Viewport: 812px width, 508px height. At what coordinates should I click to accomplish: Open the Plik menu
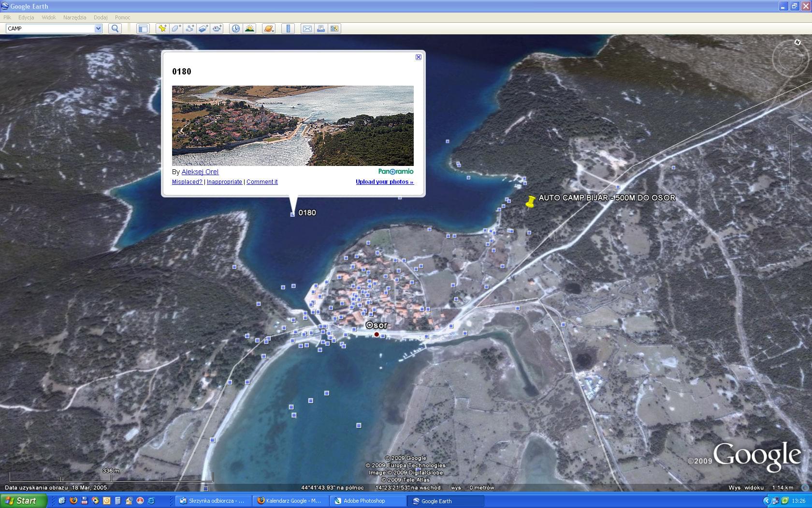click(x=7, y=17)
